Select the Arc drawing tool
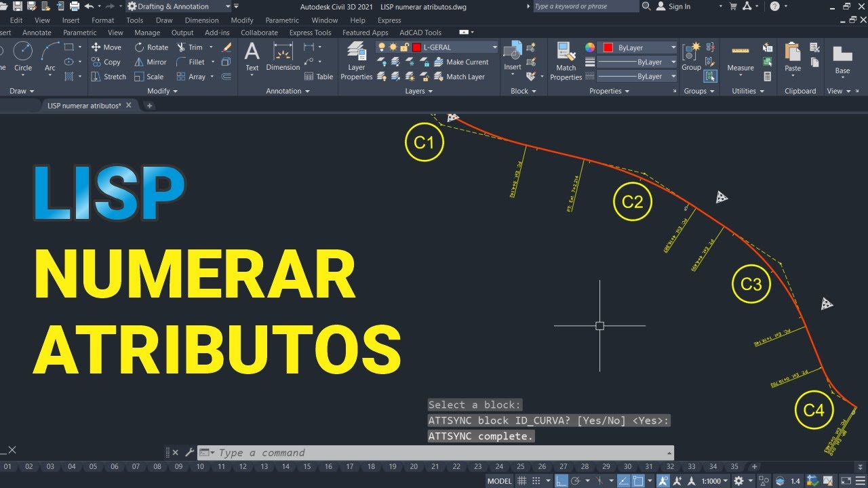868x488 pixels. pyautogui.click(x=50, y=56)
